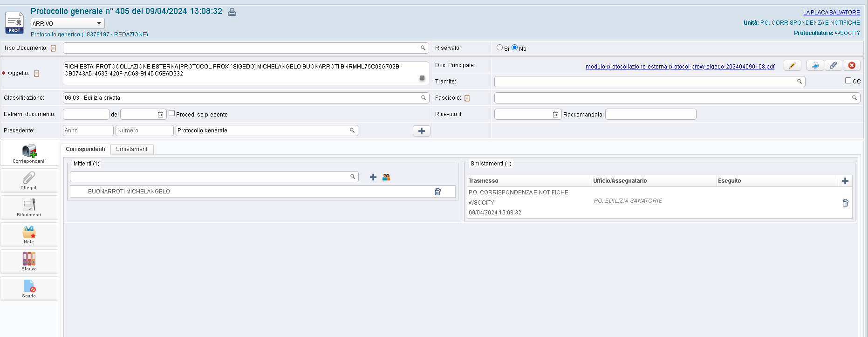
Task: Click the printer icon beside protocol title
Action: click(x=232, y=12)
